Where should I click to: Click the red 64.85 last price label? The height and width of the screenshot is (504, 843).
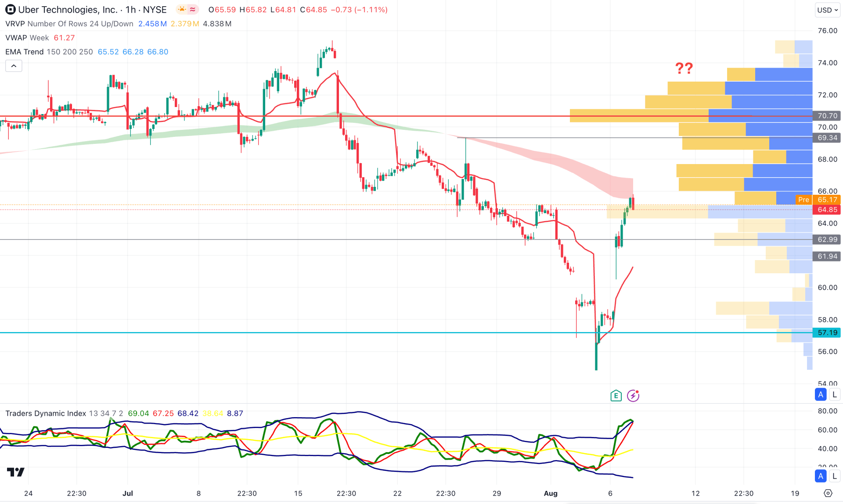click(827, 210)
